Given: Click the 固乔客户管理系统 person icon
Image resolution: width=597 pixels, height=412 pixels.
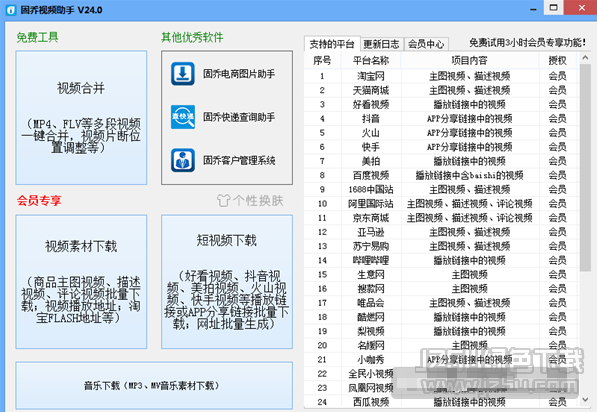Looking at the screenshot, I should point(183,160).
